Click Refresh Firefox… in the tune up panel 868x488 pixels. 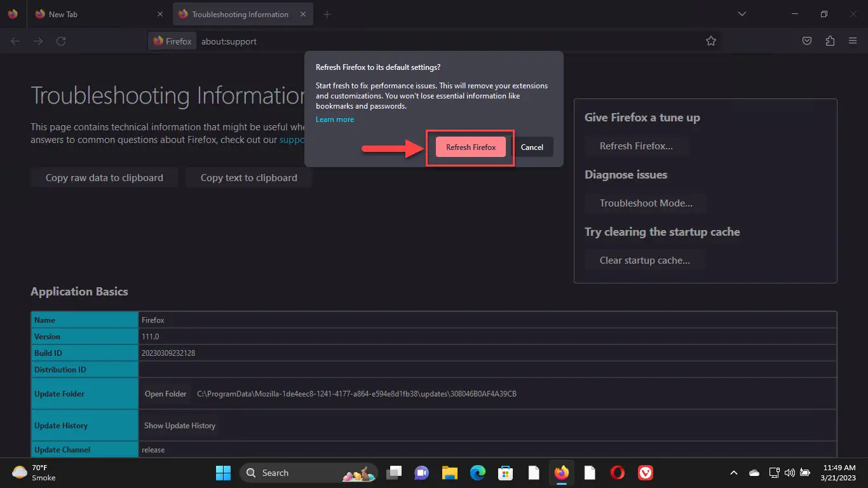(x=636, y=146)
